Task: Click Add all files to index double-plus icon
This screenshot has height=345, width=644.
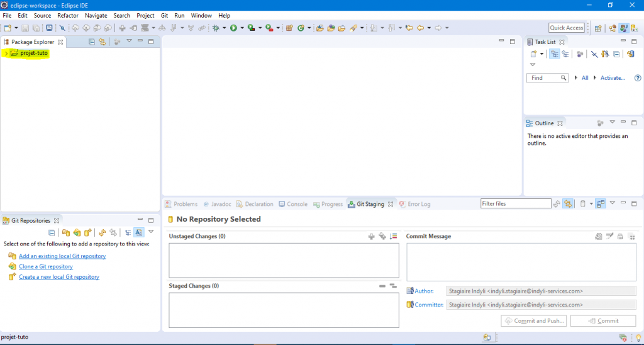Action: click(x=382, y=237)
